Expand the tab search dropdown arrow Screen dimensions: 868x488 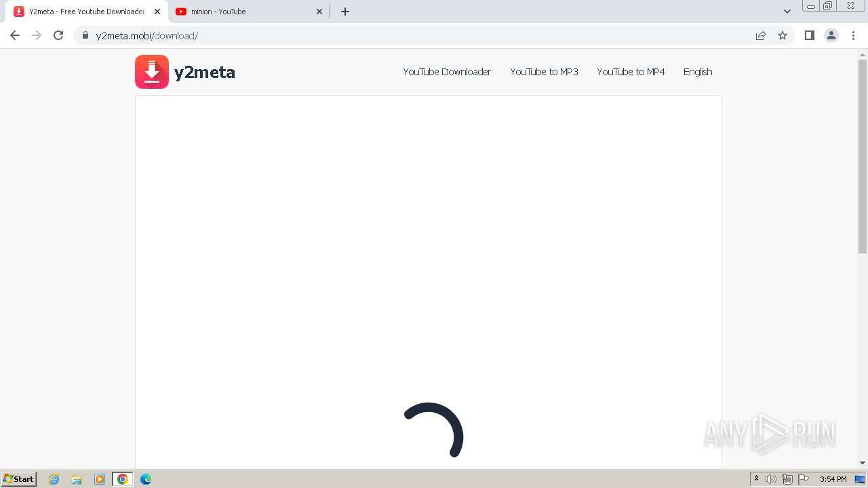click(787, 12)
